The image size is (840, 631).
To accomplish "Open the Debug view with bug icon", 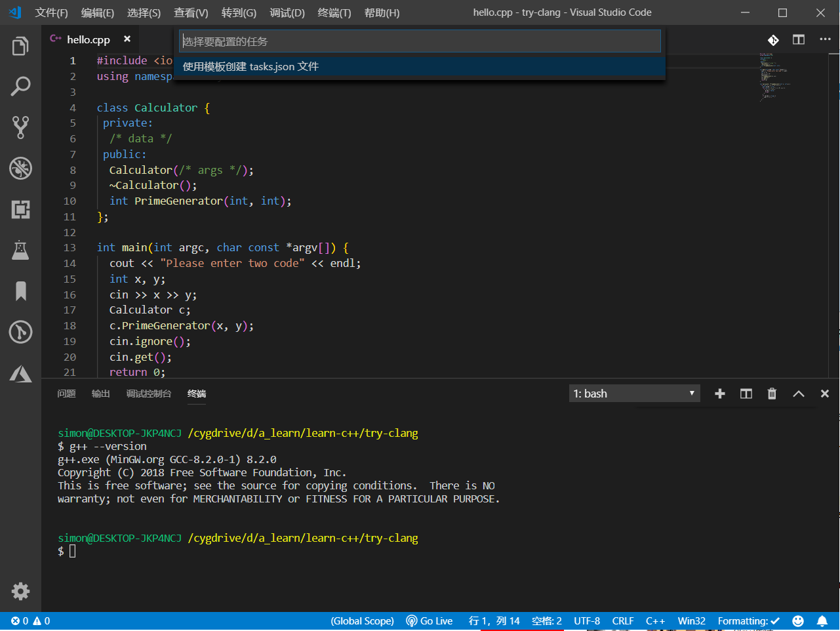I will tap(20, 168).
